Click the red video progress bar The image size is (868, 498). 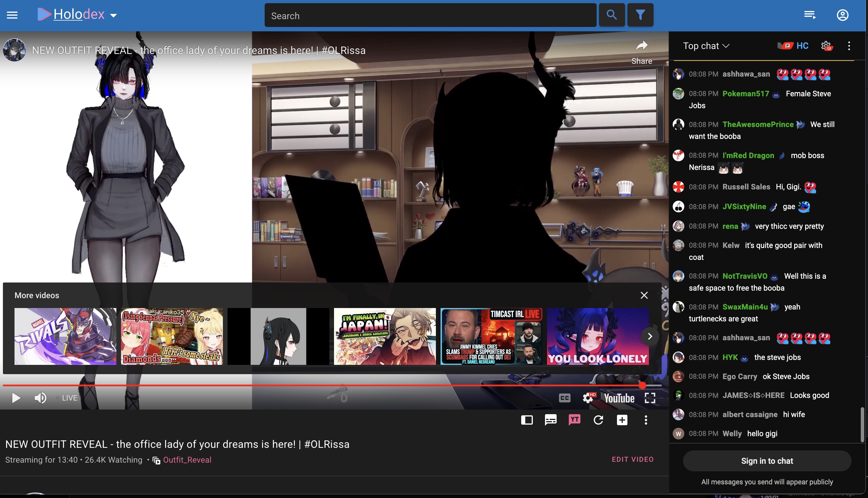point(308,385)
